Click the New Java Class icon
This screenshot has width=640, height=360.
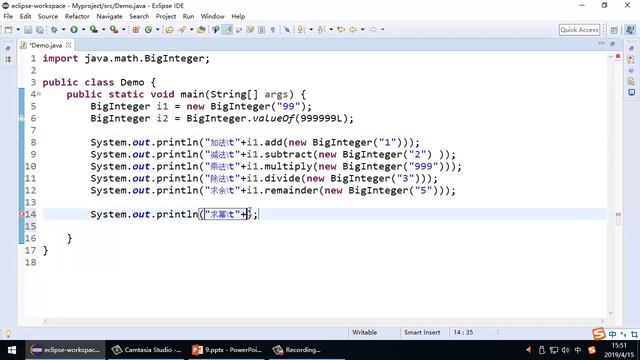pos(148,29)
